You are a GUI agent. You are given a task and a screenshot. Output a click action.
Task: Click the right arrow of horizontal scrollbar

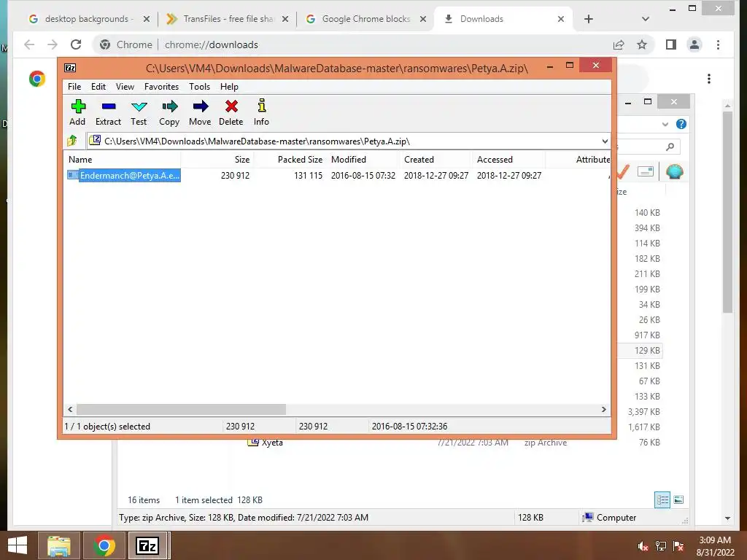click(603, 410)
